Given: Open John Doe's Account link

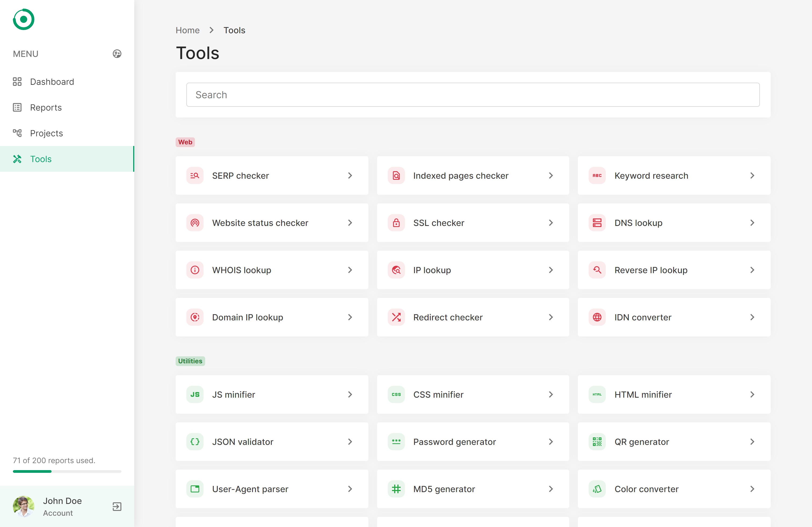Looking at the screenshot, I should [58, 513].
